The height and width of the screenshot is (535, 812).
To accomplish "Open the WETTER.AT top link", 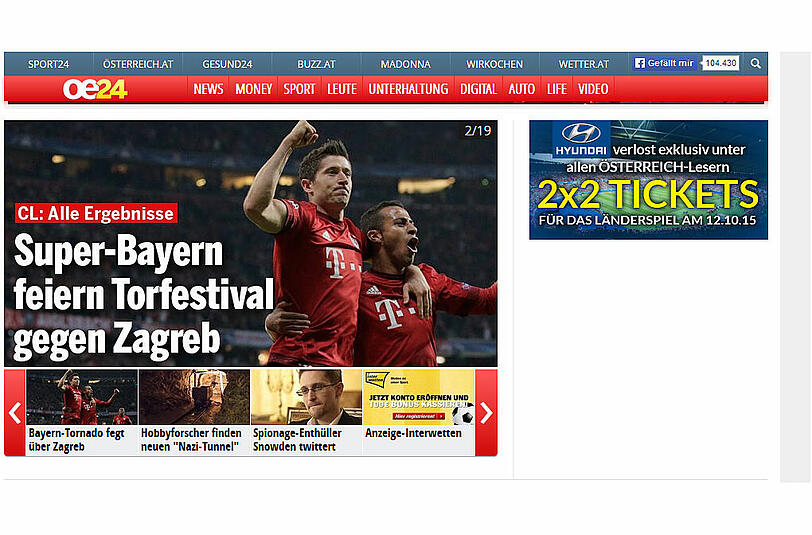I will coord(584,64).
